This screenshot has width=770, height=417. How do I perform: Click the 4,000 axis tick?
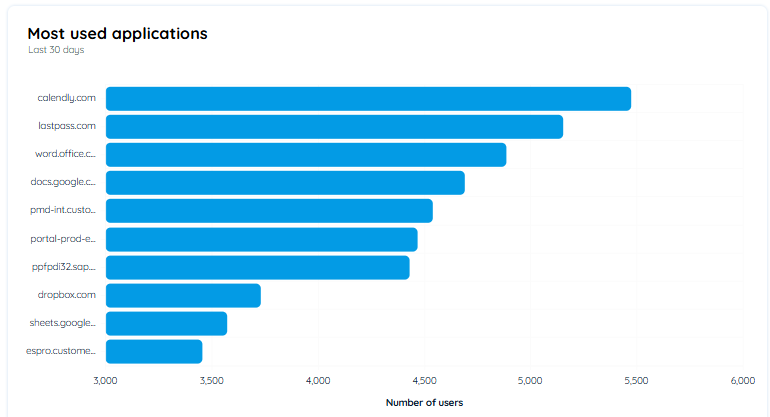pos(318,381)
